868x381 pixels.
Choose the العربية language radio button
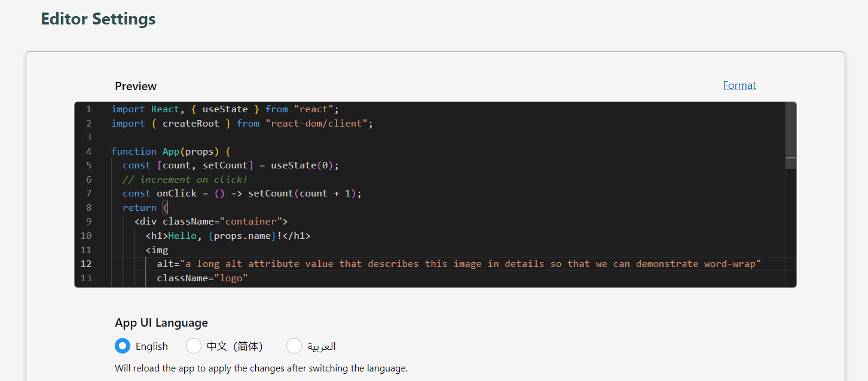pos(294,346)
